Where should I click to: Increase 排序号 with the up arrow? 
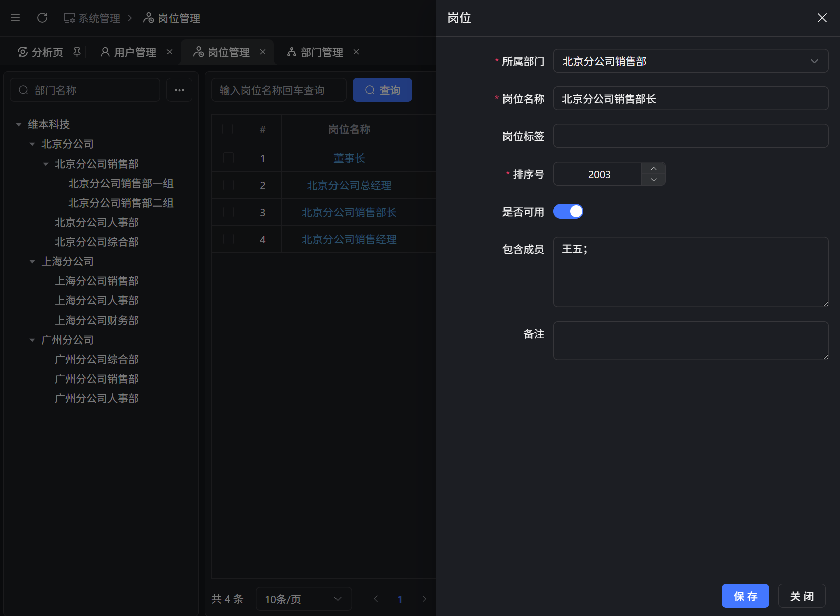653,168
